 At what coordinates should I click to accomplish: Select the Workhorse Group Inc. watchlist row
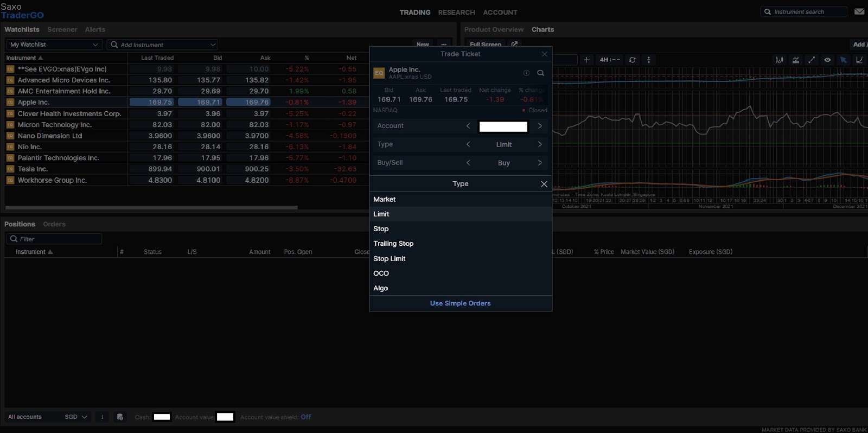pyautogui.click(x=186, y=180)
